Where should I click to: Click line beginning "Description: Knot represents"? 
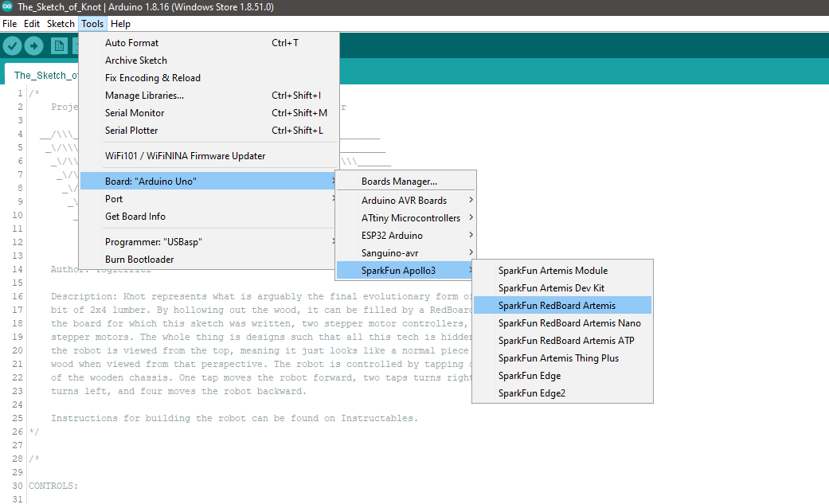[260, 296]
